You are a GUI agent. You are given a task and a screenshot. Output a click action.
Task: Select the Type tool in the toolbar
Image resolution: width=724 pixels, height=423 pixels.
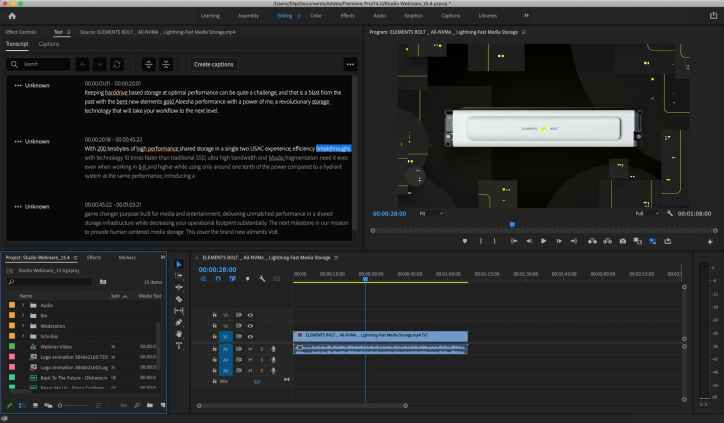[179, 345]
